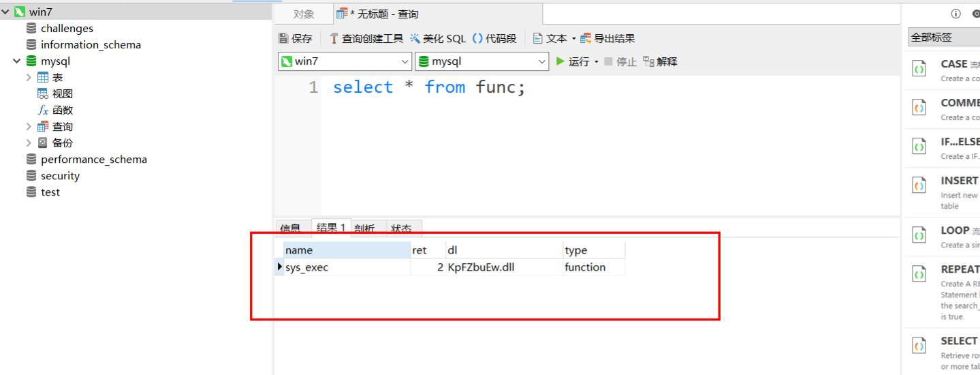Screen dimensions: 980x375
Task: Click the Stop (停止) button
Action: point(620,61)
